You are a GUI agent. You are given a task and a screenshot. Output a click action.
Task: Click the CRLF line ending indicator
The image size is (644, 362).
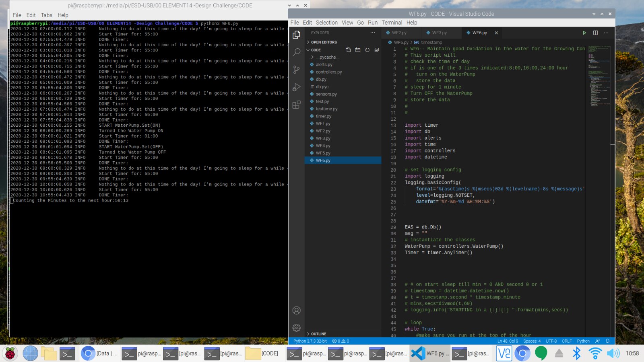tap(567, 341)
